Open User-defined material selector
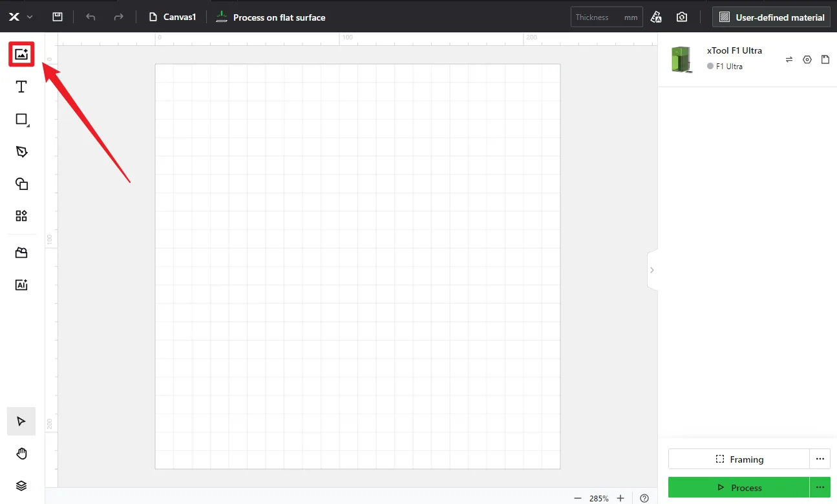 (771, 17)
